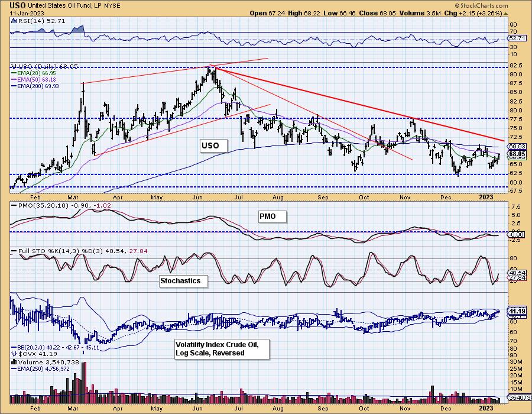Click the 40.54 stochastic axis value box

click(517, 273)
